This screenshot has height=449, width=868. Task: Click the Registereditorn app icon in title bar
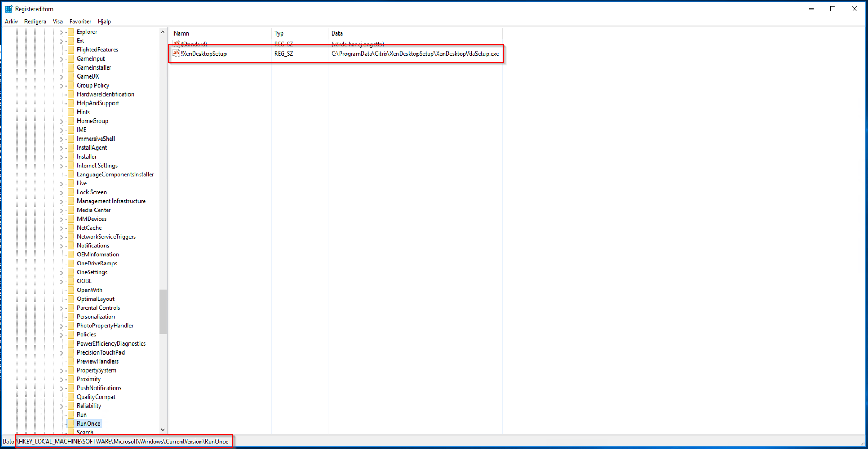click(8, 9)
